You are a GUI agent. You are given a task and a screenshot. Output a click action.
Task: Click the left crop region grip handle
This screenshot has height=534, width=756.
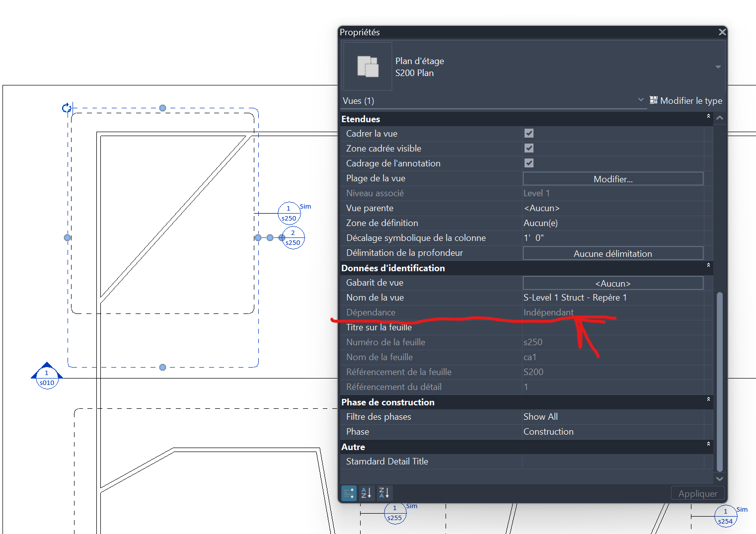(68, 238)
